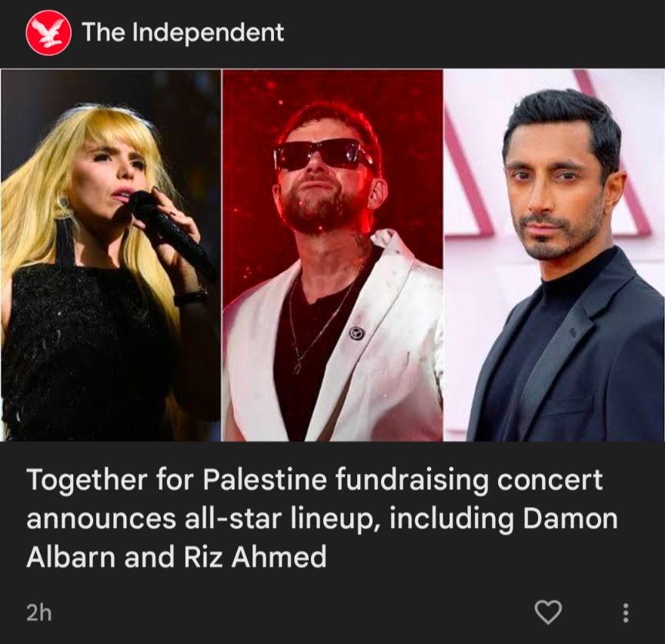Screen dimensions: 665x644
Task: Click the words Riz Ahmed in headline
Action: (255, 556)
